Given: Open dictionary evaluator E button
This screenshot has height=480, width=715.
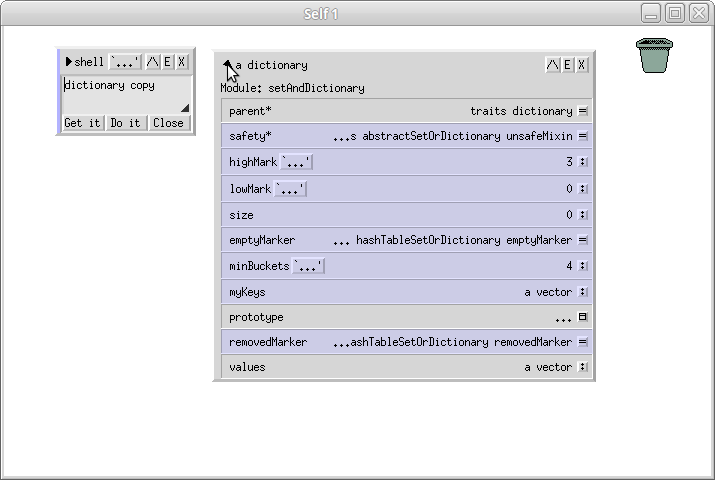Looking at the screenshot, I should click(x=567, y=65).
